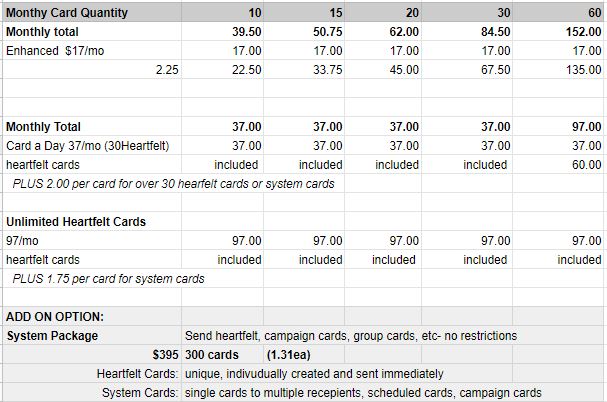Click the 60.00 heartfelt cards cell

pyautogui.click(x=559, y=165)
